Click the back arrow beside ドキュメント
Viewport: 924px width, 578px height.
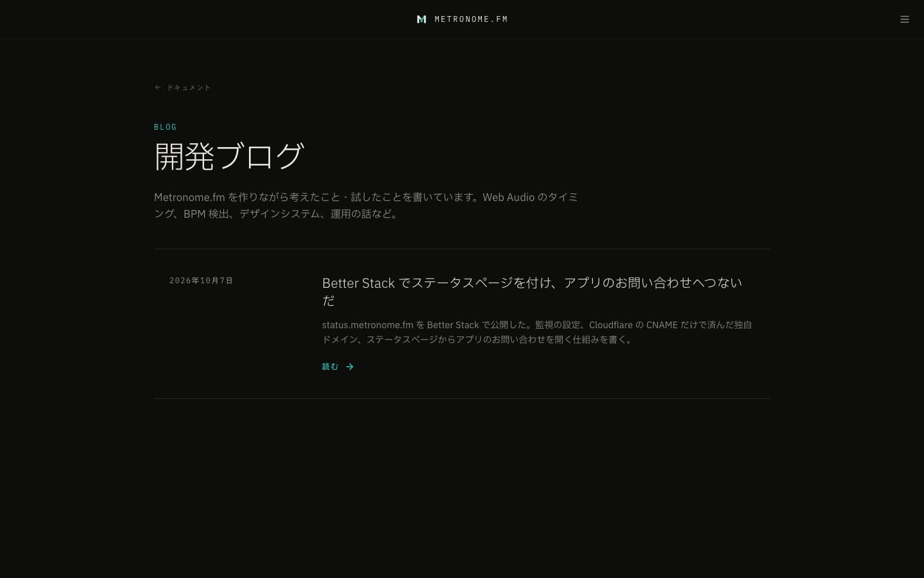pos(158,87)
